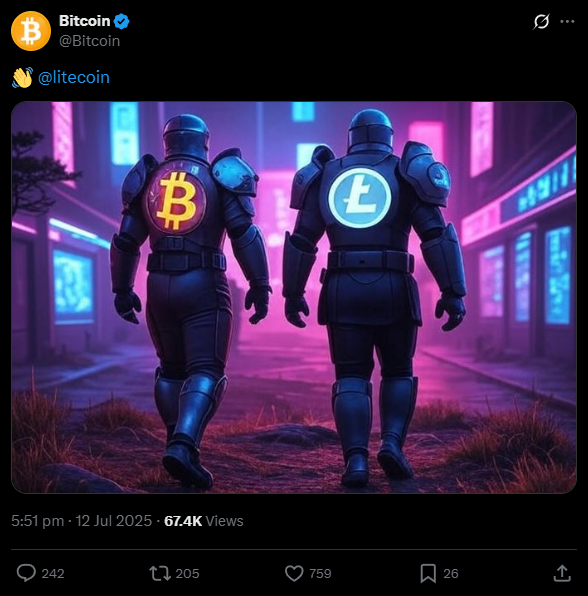Image resolution: width=588 pixels, height=596 pixels.
Task: Open the three-dot more options menu
Action: 567,22
